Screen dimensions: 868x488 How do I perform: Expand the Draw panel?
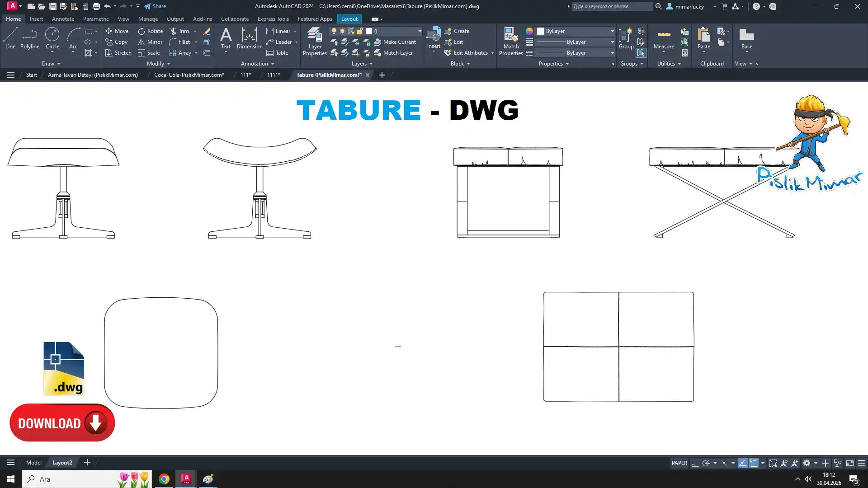pos(51,64)
